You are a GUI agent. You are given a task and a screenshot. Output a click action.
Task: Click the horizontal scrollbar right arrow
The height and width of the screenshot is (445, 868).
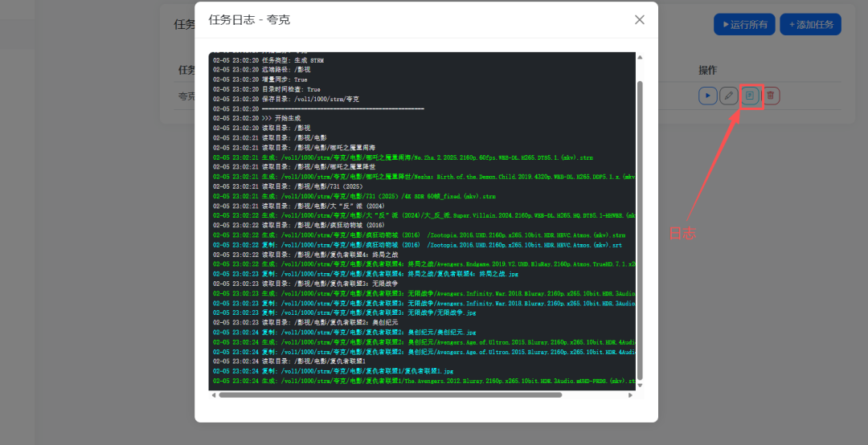(x=630, y=395)
